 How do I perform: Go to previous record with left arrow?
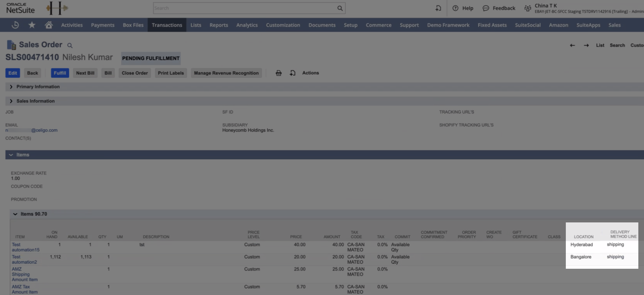tap(572, 45)
